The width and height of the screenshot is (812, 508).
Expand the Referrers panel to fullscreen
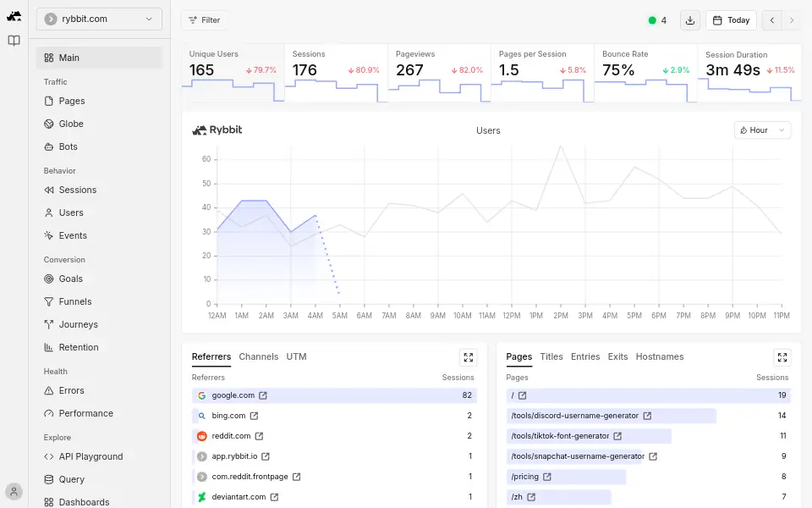click(468, 357)
